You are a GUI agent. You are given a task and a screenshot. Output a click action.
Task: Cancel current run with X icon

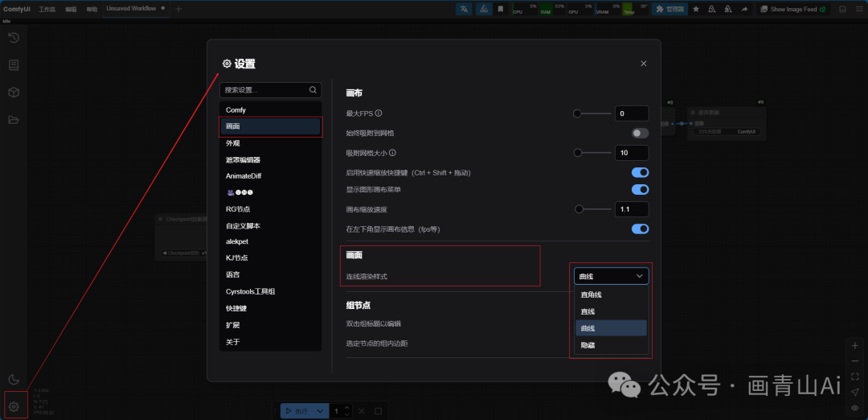(x=361, y=411)
